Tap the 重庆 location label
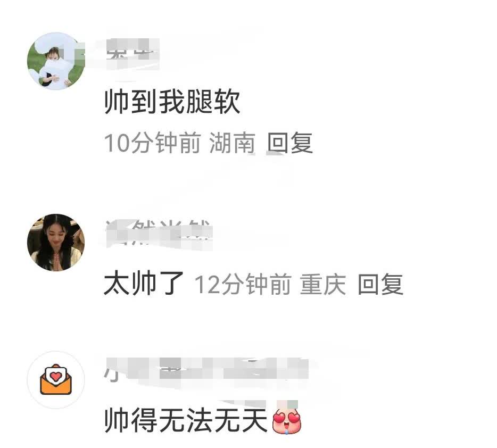This screenshot has height=448, width=497. [x=322, y=284]
